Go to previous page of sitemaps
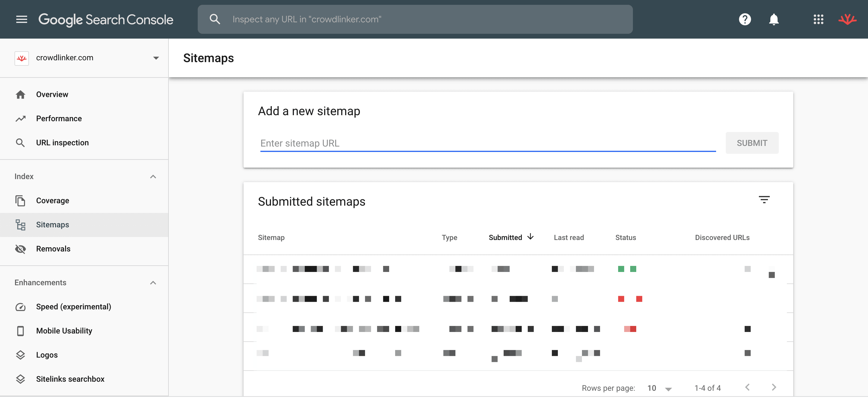This screenshot has height=398, width=868. pos(747,387)
